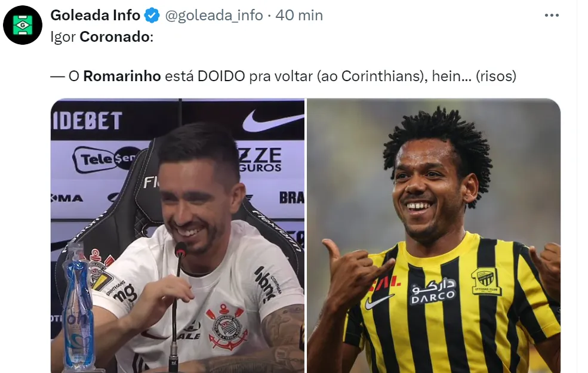This screenshot has width=588, height=373.
Task: Click the Ittihad club badge on jersey
Action: tap(487, 281)
